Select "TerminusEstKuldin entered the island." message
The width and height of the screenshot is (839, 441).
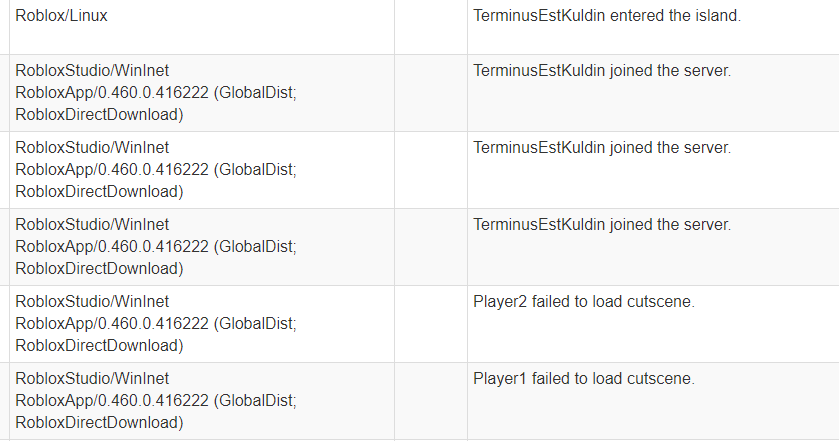(x=607, y=16)
